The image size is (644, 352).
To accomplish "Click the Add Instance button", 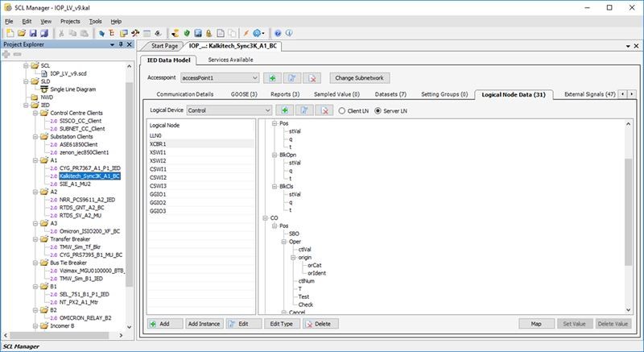I will coord(204,323).
